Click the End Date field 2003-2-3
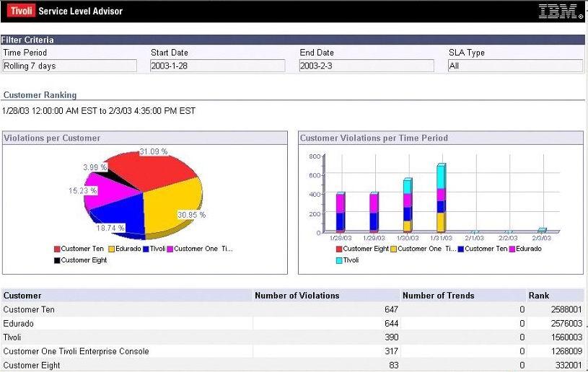588x372 pixels. 367,66
